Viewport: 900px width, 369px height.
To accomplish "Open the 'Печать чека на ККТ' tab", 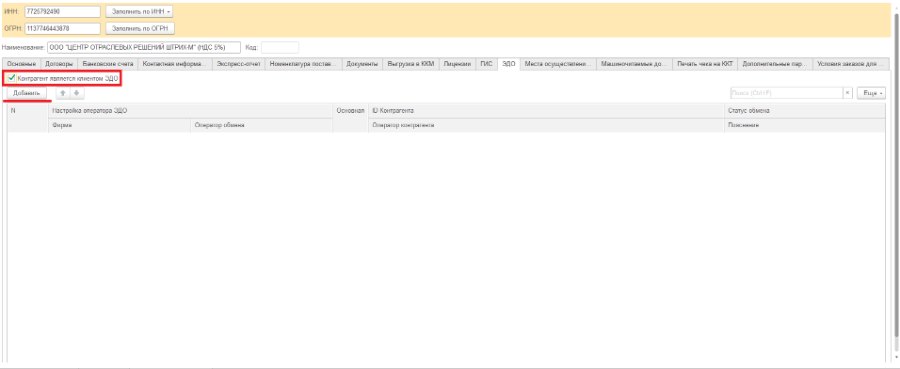I will pyautogui.click(x=705, y=64).
